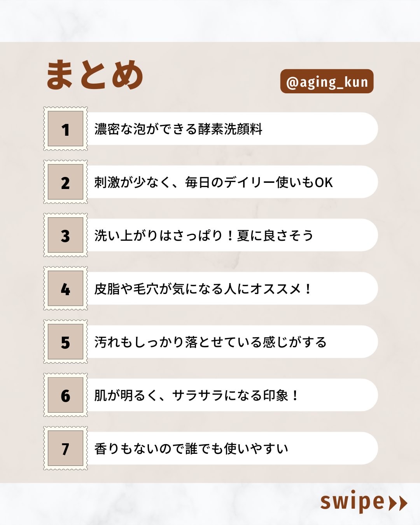Click the empty marble footer beside swipe

pyautogui.click(x=156, y=504)
